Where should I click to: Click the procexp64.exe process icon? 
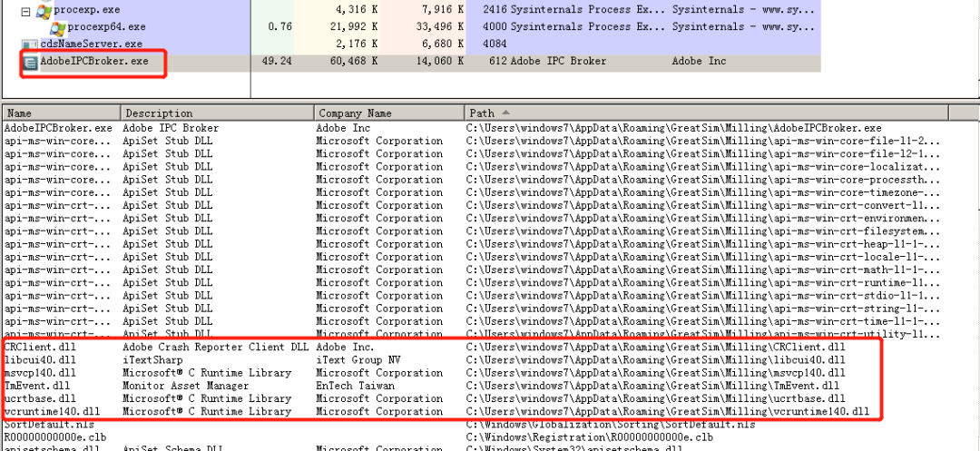point(57,26)
